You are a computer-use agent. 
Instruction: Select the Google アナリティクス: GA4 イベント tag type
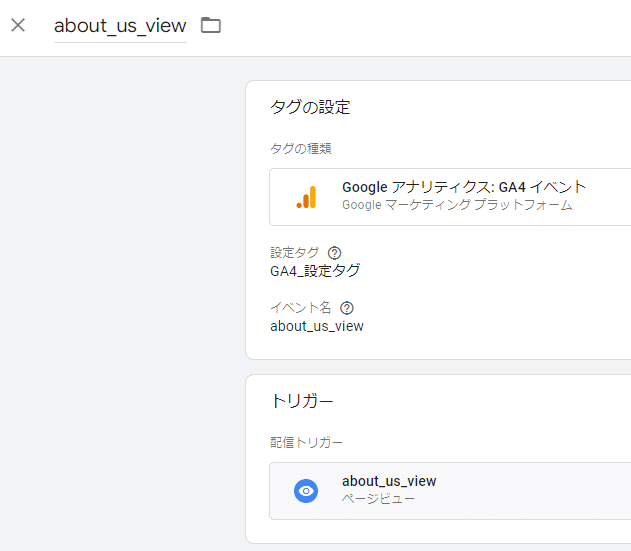pos(450,197)
